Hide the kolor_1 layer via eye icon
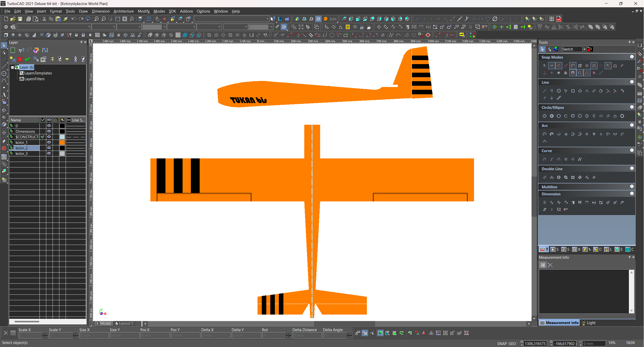 click(x=49, y=142)
